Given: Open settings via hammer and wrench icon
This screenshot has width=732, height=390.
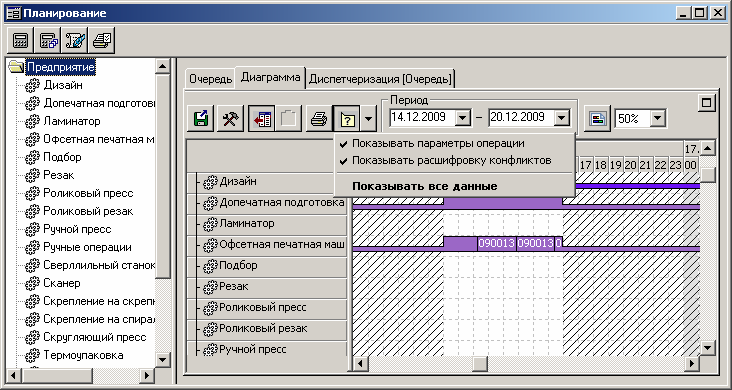Looking at the screenshot, I should (x=231, y=119).
